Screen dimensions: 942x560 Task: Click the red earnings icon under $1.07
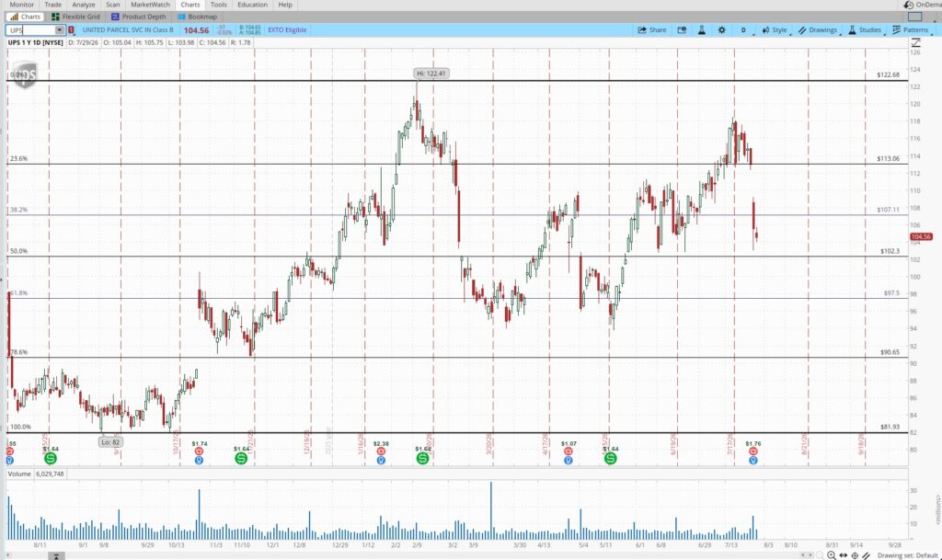(x=569, y=451)
